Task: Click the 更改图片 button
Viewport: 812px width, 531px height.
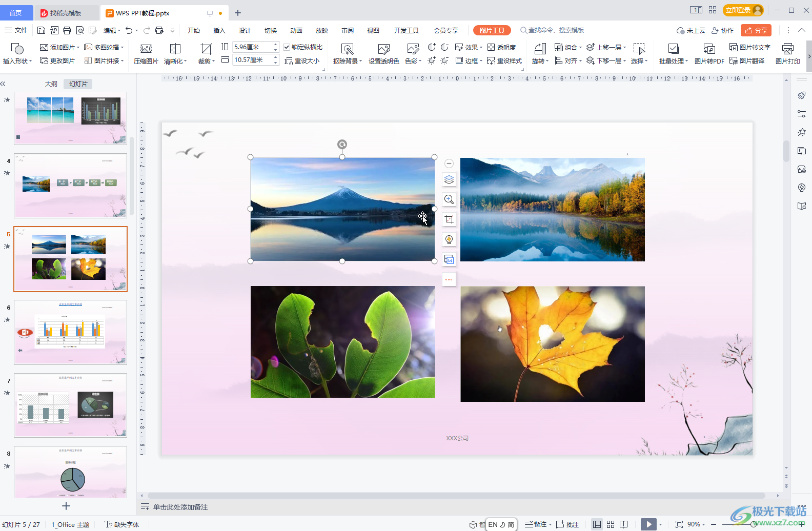Action: pyautogui.click(x=57, y=60)
